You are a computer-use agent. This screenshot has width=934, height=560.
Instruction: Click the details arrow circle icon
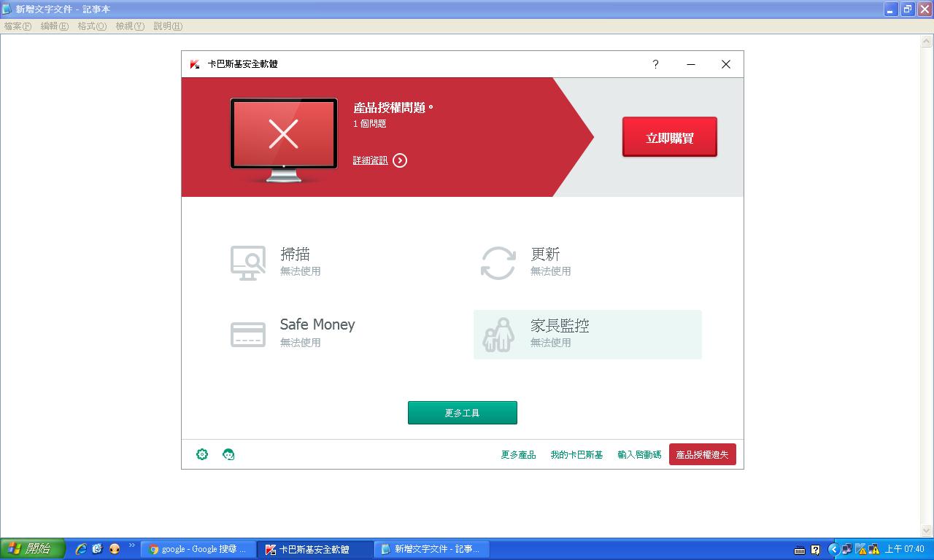click(x=400, y=160)
